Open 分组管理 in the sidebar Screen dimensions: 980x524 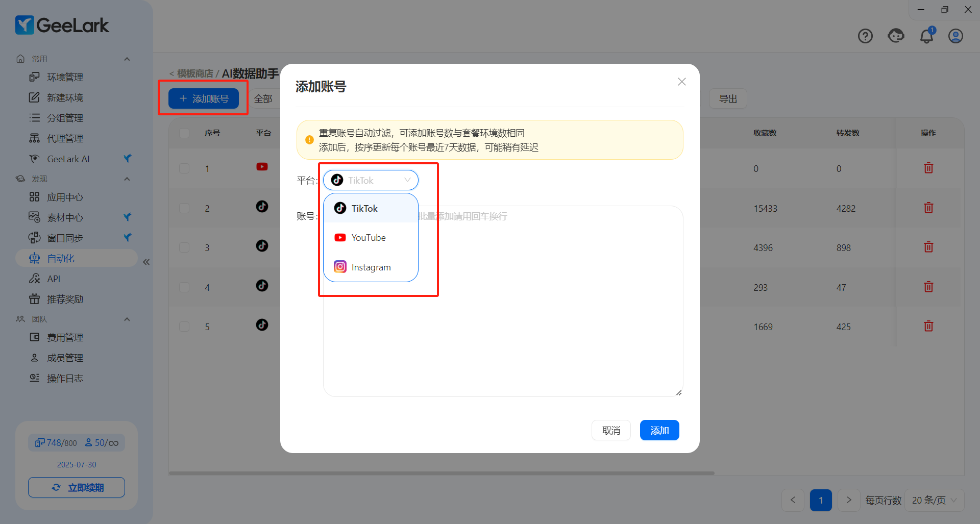point(65,118)
